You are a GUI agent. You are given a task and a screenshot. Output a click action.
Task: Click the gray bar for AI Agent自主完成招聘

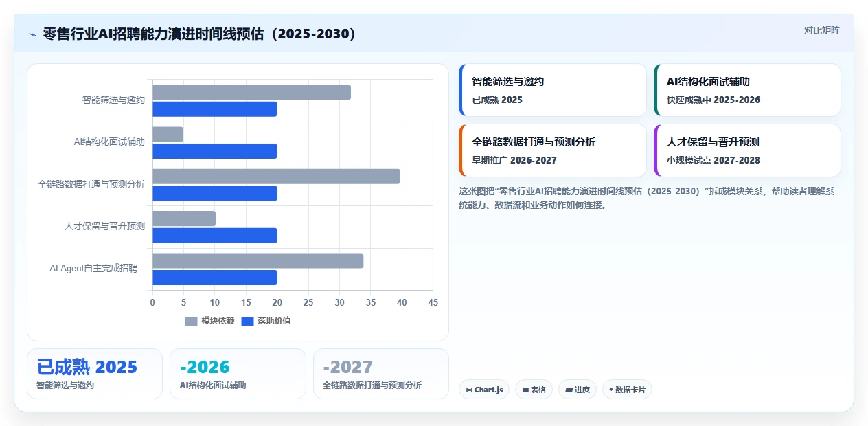[x=258, y=260]
